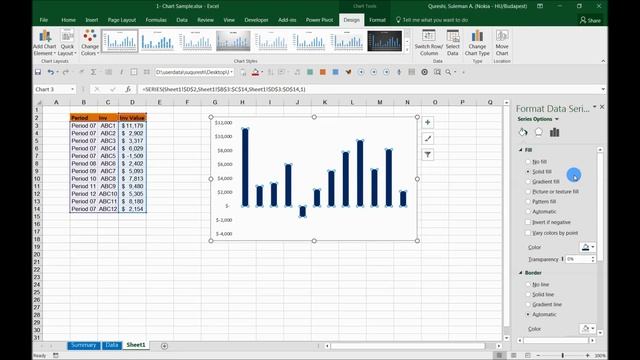Save workbook via quick access toolbar
Screen dimensions: 640x360
[x=38, y=72]
